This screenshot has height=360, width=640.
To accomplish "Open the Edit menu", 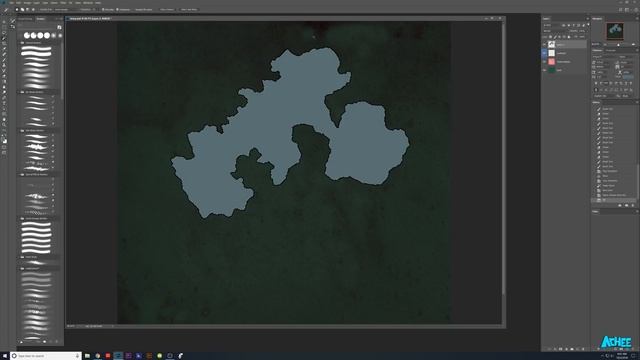I will tap(18, 2).
